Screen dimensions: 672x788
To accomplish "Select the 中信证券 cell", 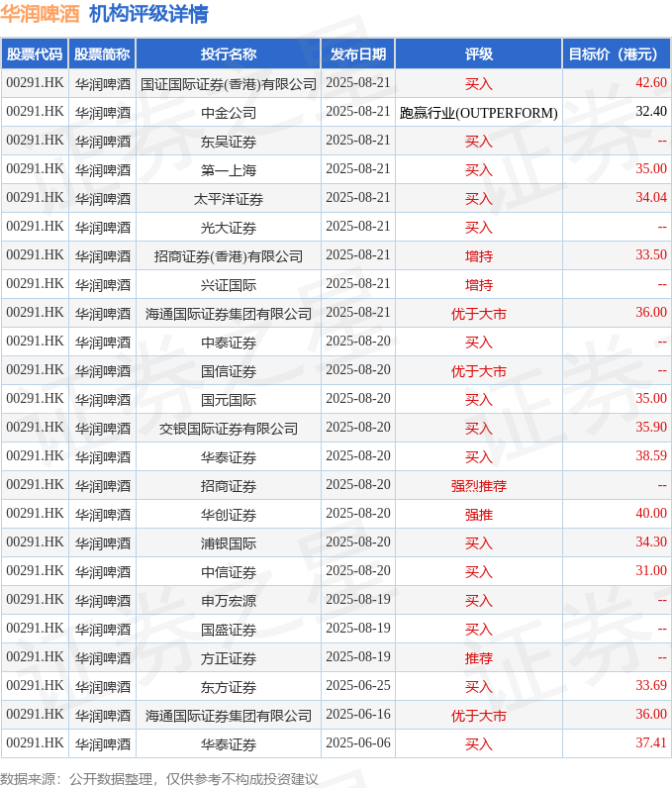I will click(229, 571).
